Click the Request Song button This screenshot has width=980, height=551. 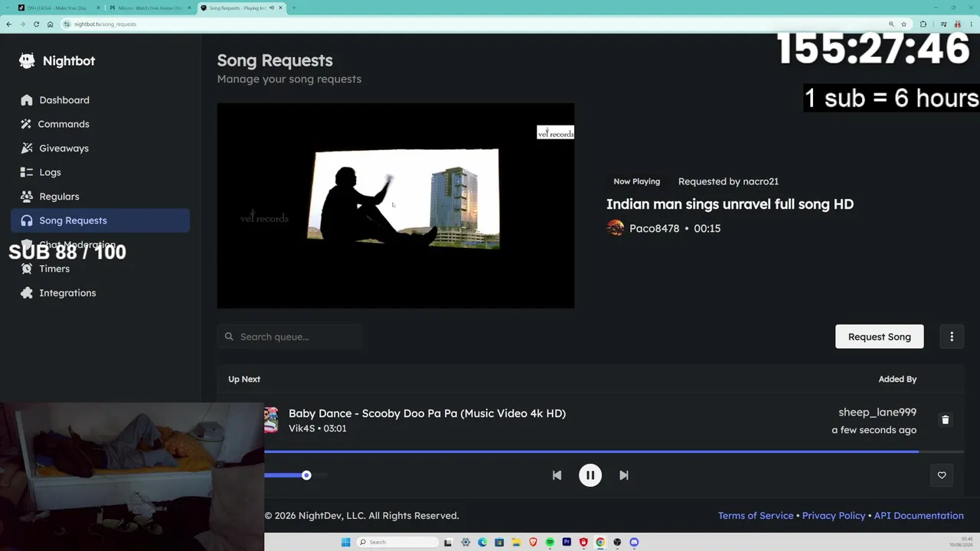[x=879, y=337]
